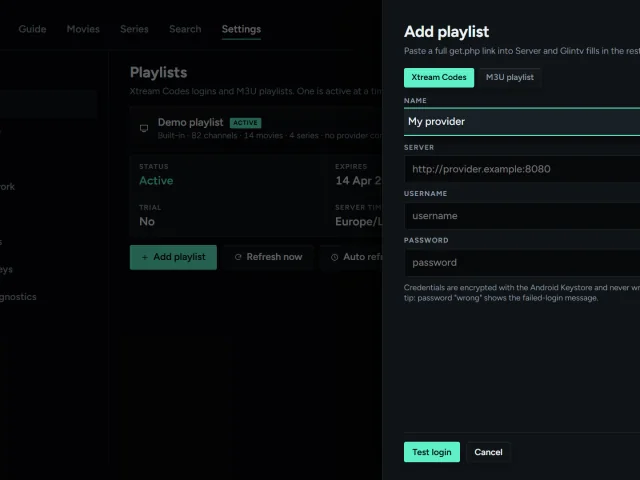The height and width of the screenshot is (480, 640).
Task: Click the Refresh now button
Action: 268,257
